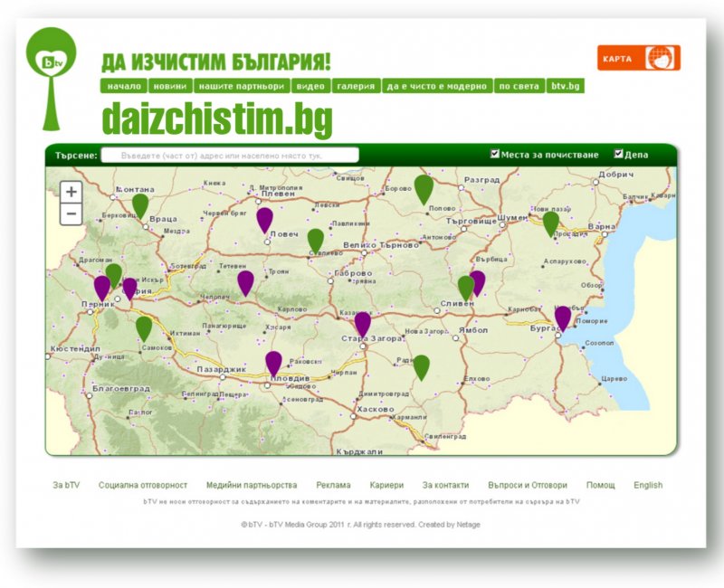Follow За bTV footer link

tap(66, 485)
